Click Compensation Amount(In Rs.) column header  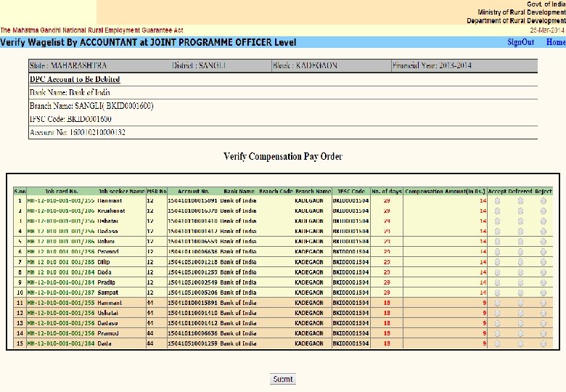point(445,192)
